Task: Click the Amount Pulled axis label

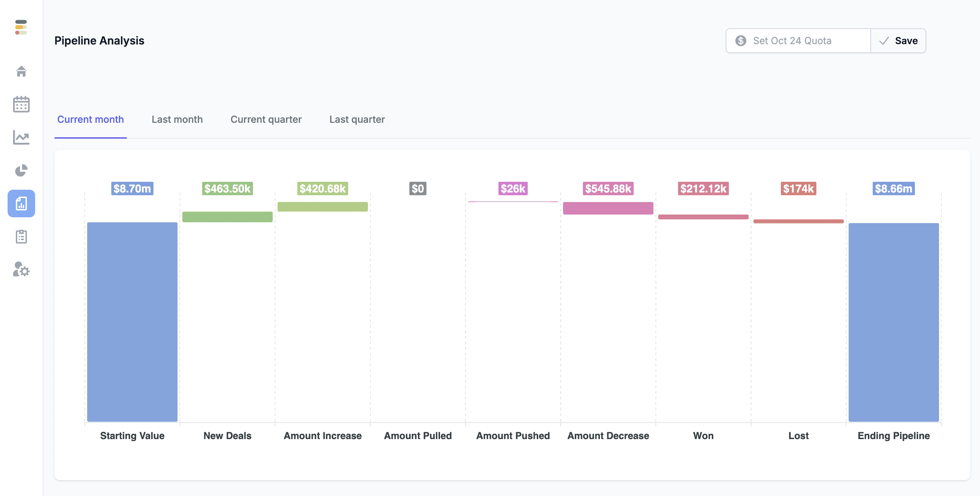Action: click(x=418, y=436)
